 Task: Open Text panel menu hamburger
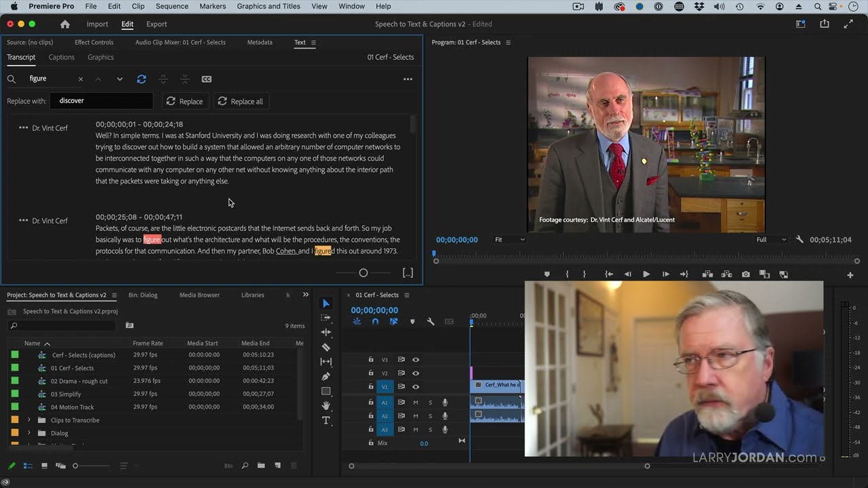[x=313, y=42]
